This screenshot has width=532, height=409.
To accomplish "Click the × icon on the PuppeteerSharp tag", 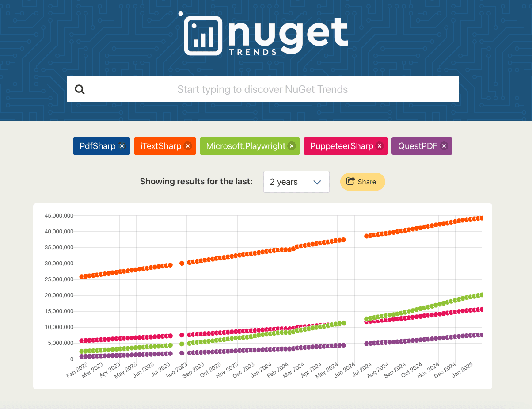I will click(x=380, y=146).
